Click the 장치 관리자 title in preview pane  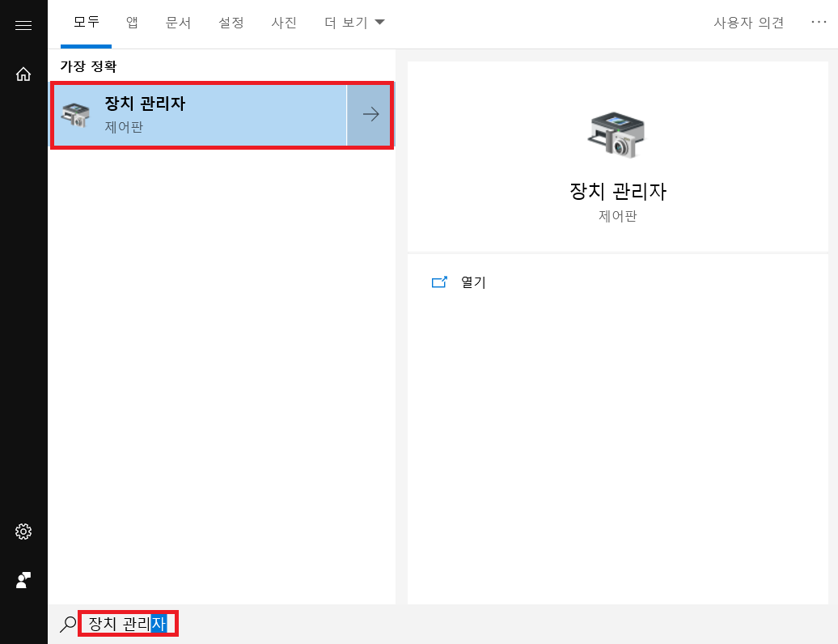point(618,191)
